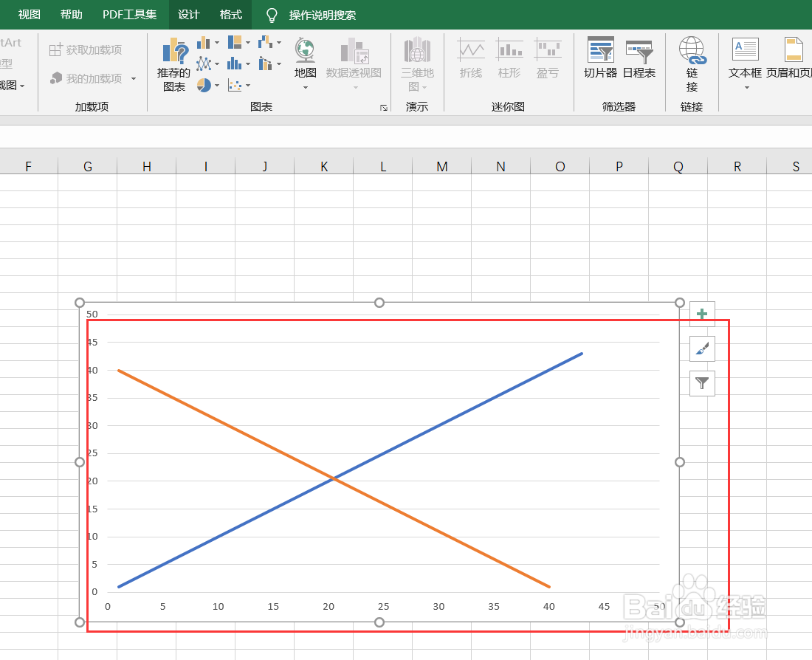Open the chart styles brush beside the chart
The height and width of the screenshot is (660, 812).
pyautogui.click(x=701, y=348)
